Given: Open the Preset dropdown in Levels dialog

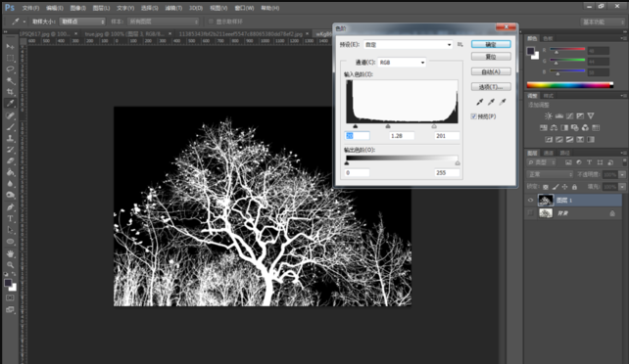Looking at the screenshot, I should [x=408, y=44].
